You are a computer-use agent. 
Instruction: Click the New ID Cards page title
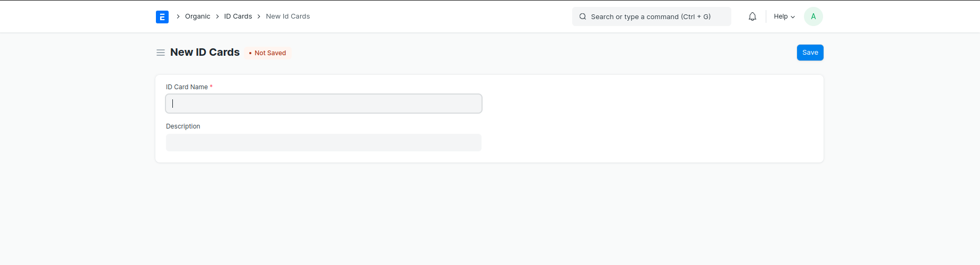pos(205,52)
